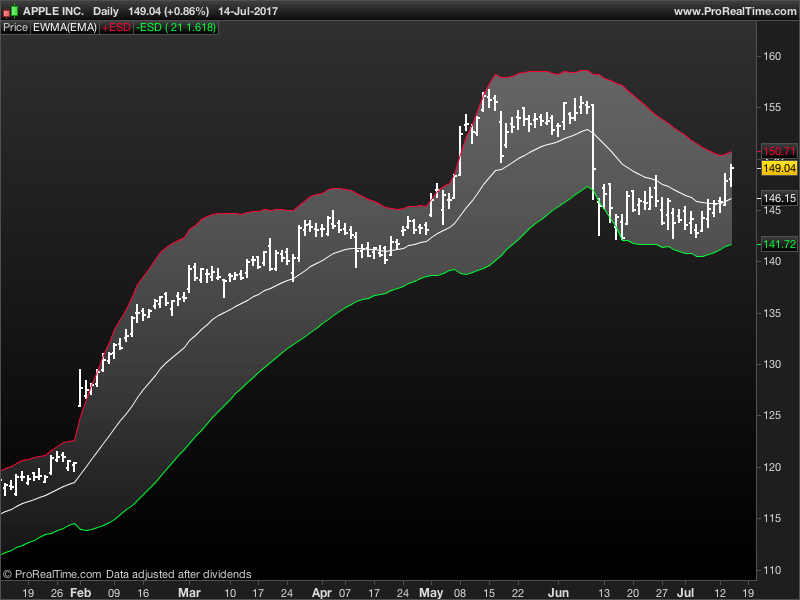This screenshot has height=600, width=800.
Task: Click the 16 date tick on time axis
Action: [143, 593]
